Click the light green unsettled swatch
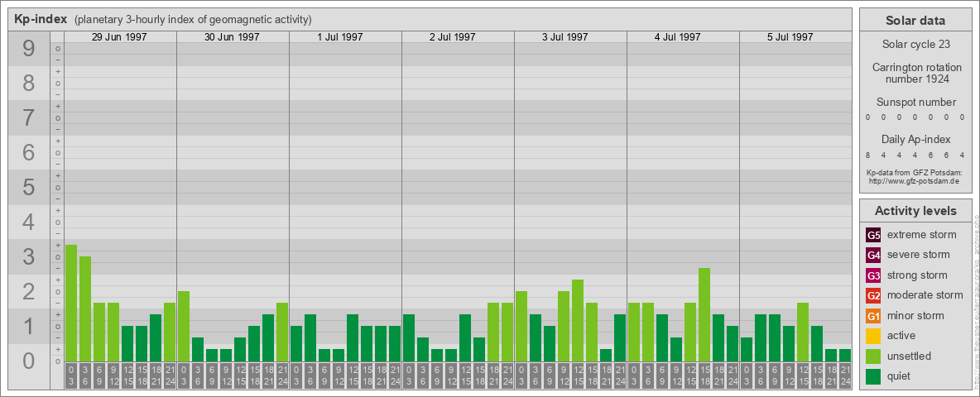Screen dimensions: 980x397 (x=873, y=356)
